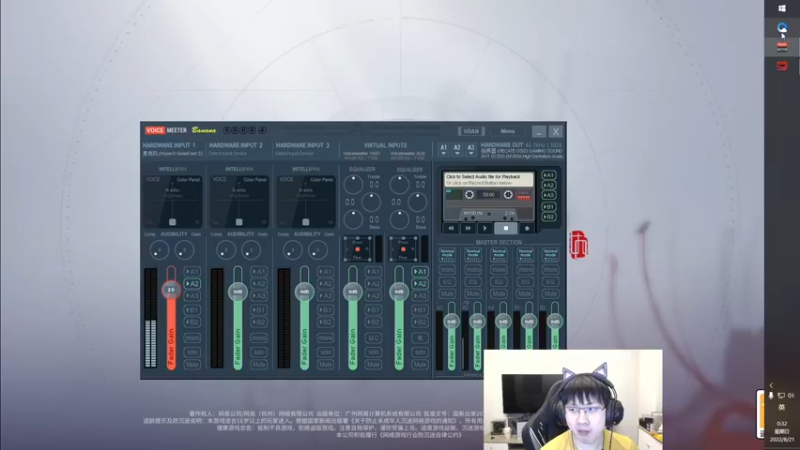The height and width of the screenshot is (450, 800).
Task: Mute Hardware Input 2 strip
Action: point(259,364)
